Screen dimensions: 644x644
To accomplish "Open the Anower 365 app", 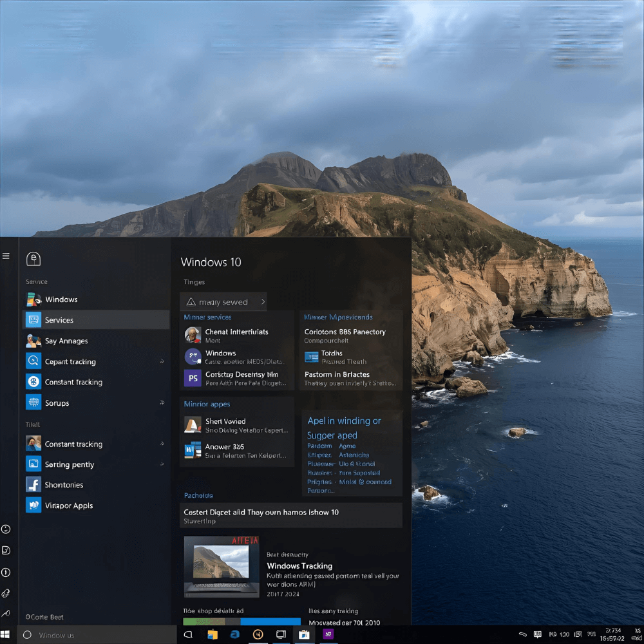I will point(224,447).
